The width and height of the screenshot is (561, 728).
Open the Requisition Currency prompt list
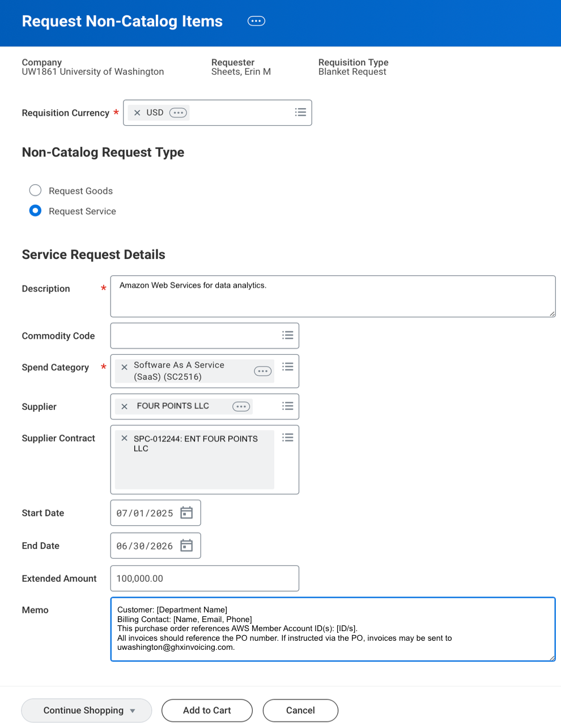[x=300, y=112]
